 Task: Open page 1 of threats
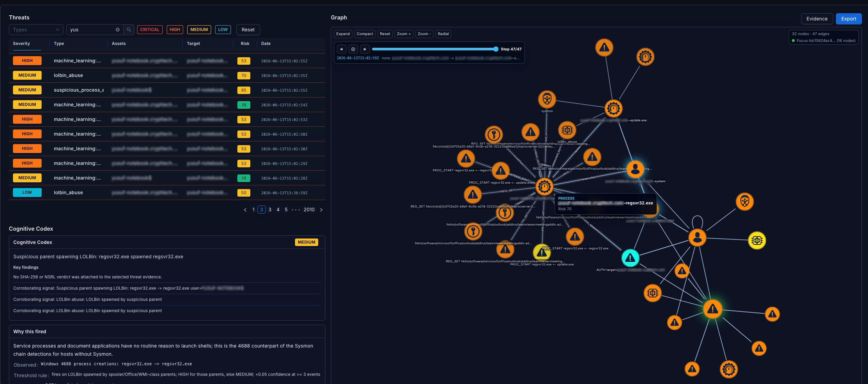pos(253,210)
